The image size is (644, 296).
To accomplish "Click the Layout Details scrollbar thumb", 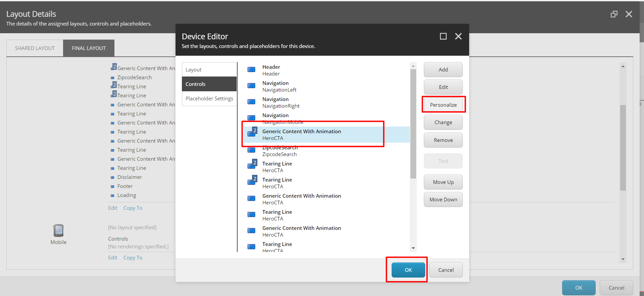I will (623, 148).
